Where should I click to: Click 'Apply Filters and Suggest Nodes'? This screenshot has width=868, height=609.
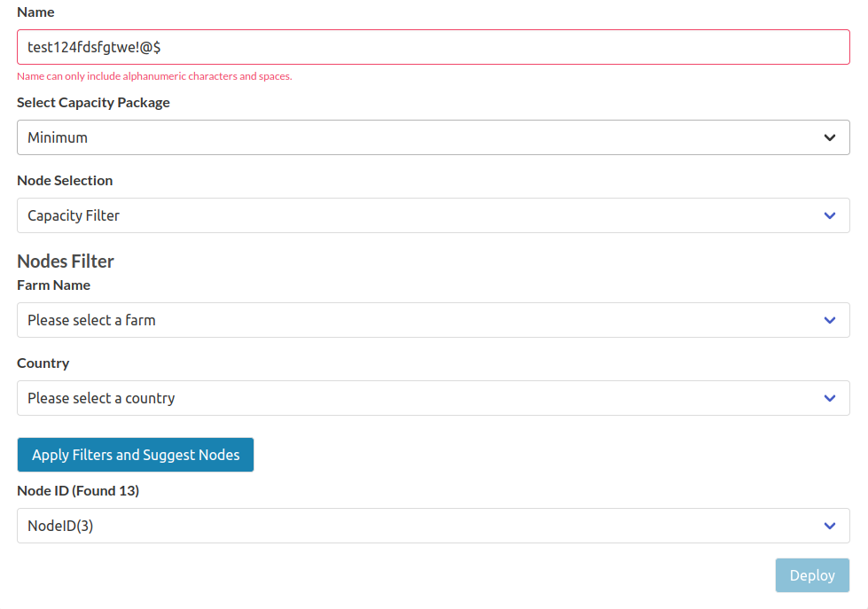[x=135, y=454]
